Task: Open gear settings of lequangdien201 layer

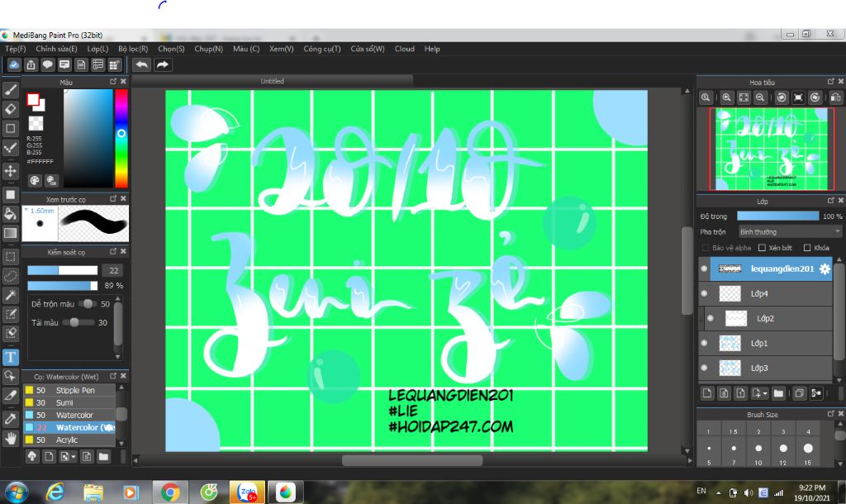Action: (825, 269)
